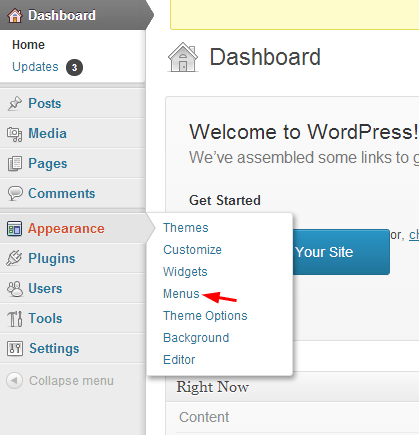Click the Pages document icon

pyautogui.click(x=15, y=164)
